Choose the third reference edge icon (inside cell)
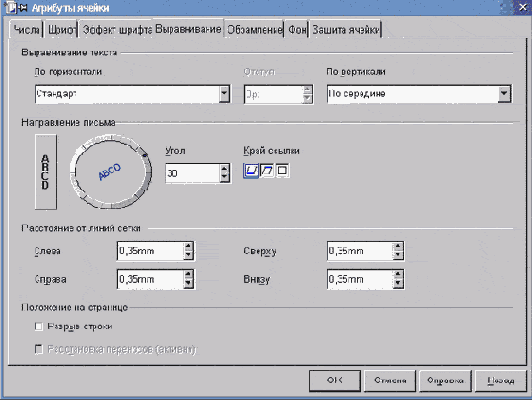532x400 pixels. [282, 170]
